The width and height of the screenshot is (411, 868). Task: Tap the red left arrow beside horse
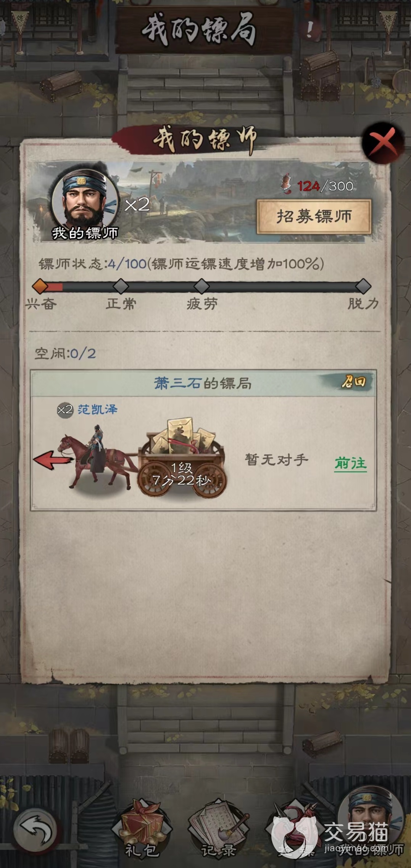53,459
